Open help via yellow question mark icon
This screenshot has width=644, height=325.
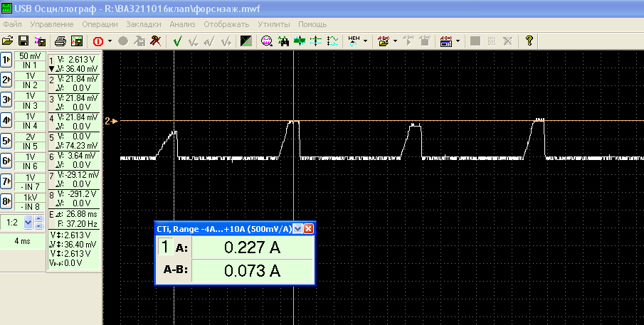tap(529, 41)
